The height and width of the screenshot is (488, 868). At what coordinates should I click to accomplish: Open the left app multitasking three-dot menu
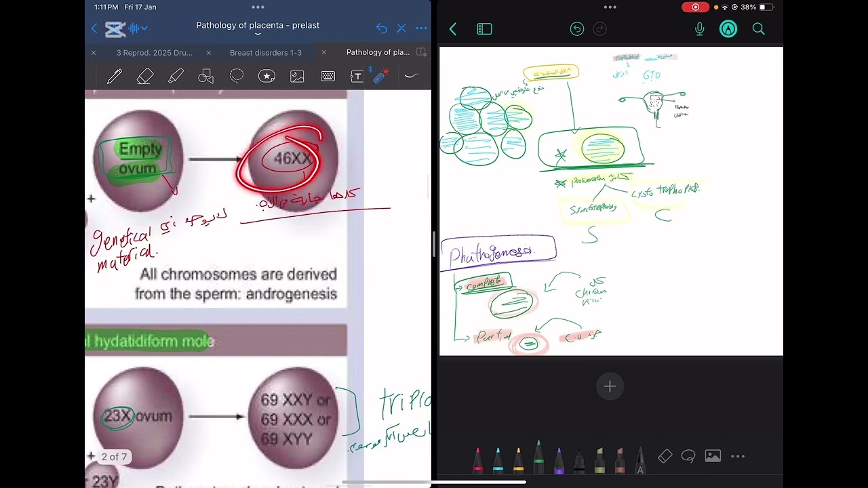(258, 7)
